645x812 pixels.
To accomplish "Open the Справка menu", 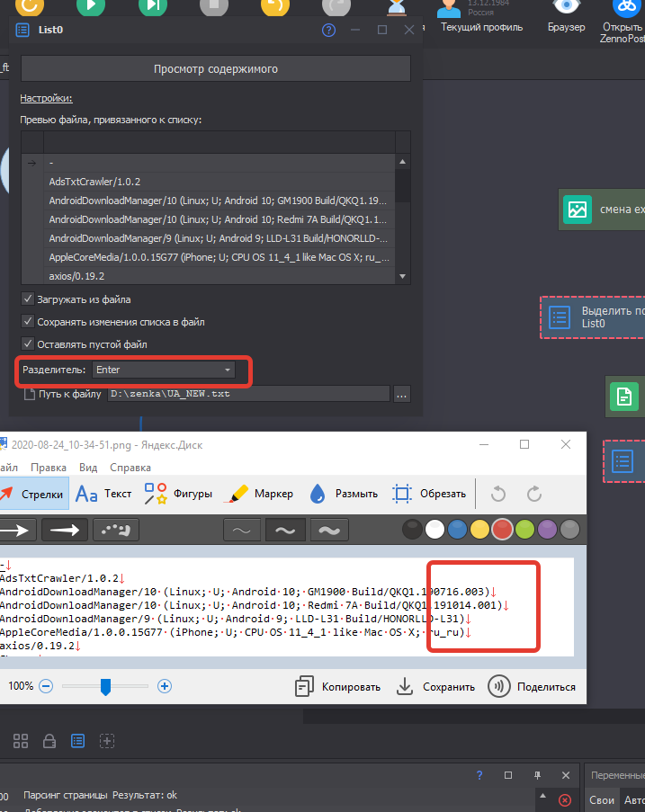I will 130,467.
